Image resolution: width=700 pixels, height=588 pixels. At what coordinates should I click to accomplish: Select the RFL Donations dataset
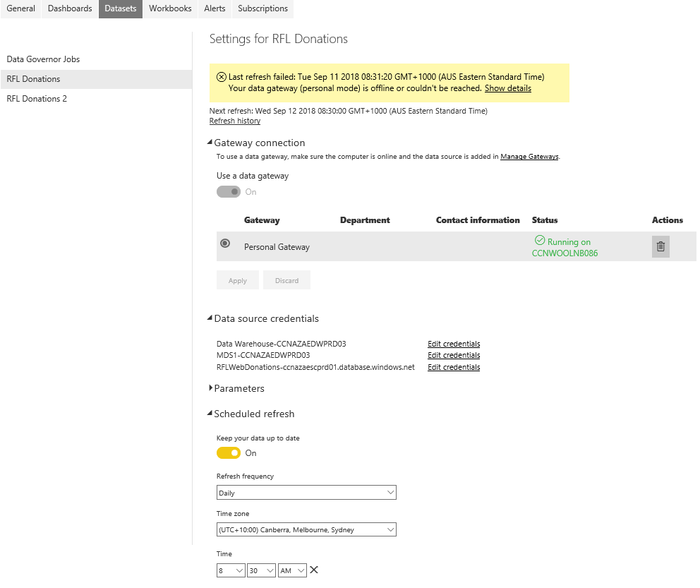tap(96, 79)
